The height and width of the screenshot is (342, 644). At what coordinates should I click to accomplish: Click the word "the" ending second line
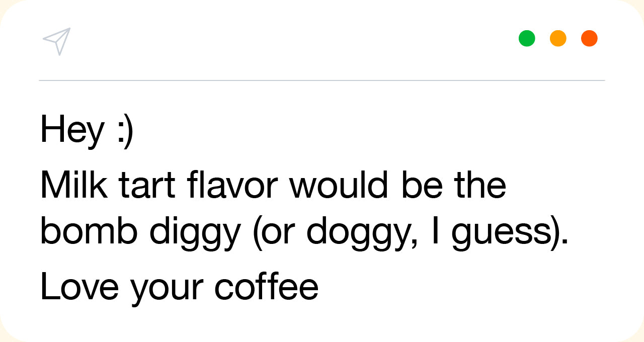click(x=480, y=185)
